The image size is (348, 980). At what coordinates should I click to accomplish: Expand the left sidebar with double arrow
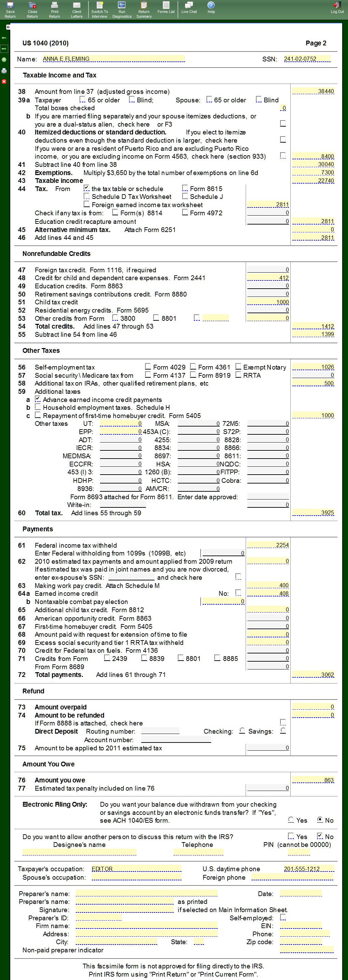coord(8,27)
